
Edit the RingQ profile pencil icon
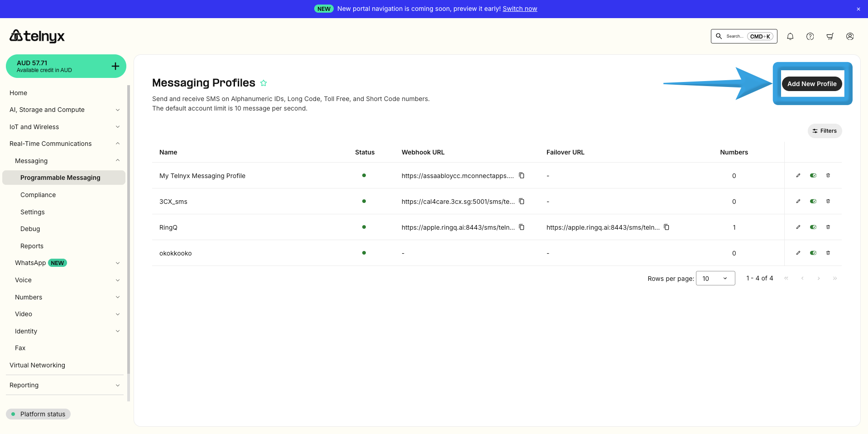click(x=798, y=227)
